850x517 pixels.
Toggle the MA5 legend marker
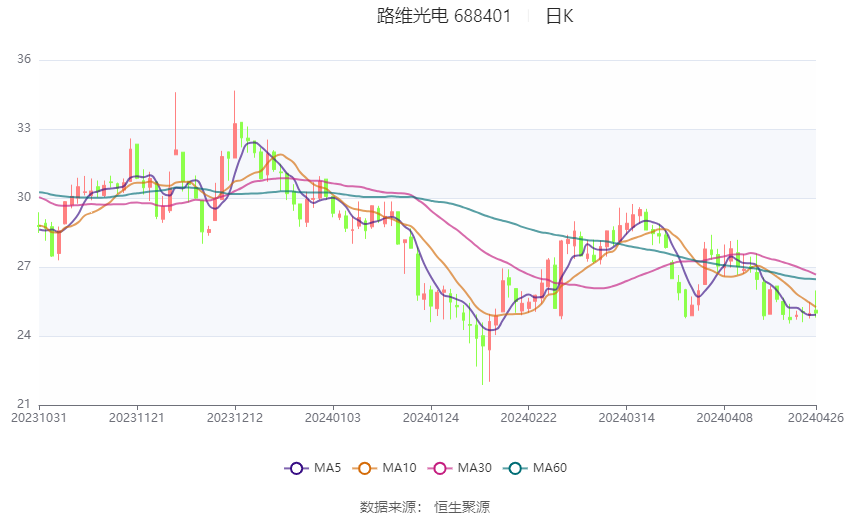(296, 468)
